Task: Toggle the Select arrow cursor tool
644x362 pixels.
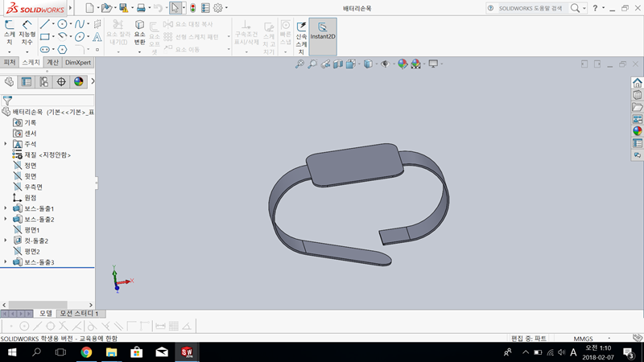Action: coord(175,8)
